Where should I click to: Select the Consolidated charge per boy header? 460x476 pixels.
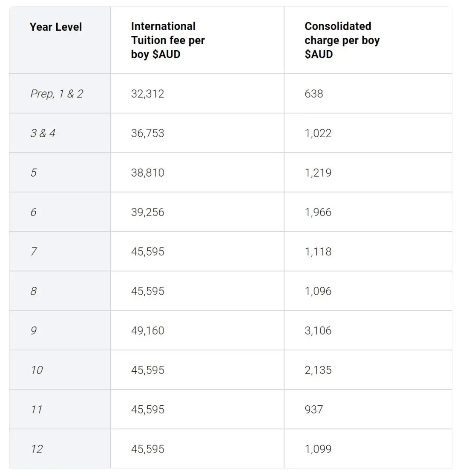(342, 40)
